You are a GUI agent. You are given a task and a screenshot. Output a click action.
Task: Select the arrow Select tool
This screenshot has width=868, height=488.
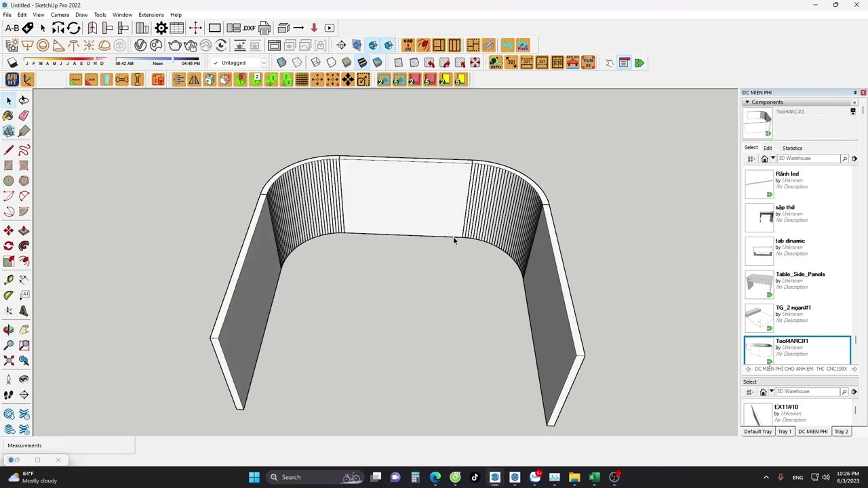9,100
